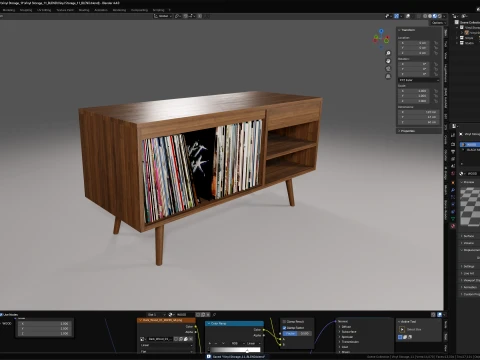Screen dimensions: 480x360
Task: Click the Scale Y value field
Action: tap(415, 96)
